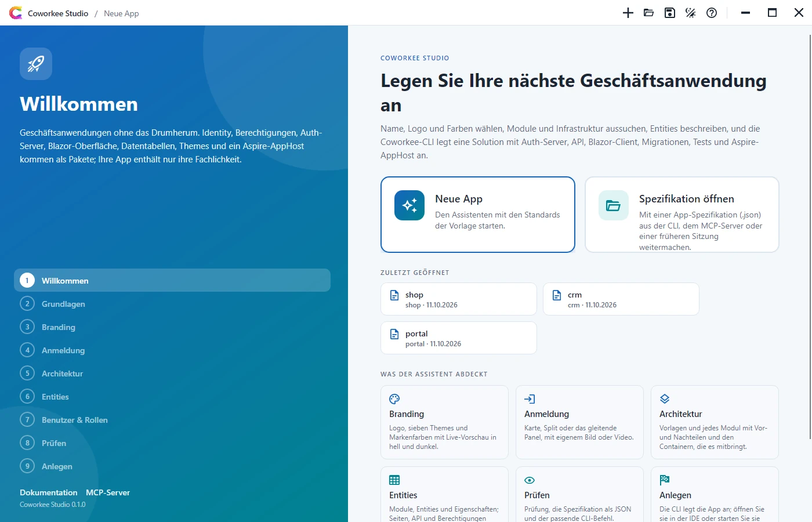Click the file icon next to recent item crm
Viewport: 812px width, 522px height.
click(557, 295)
